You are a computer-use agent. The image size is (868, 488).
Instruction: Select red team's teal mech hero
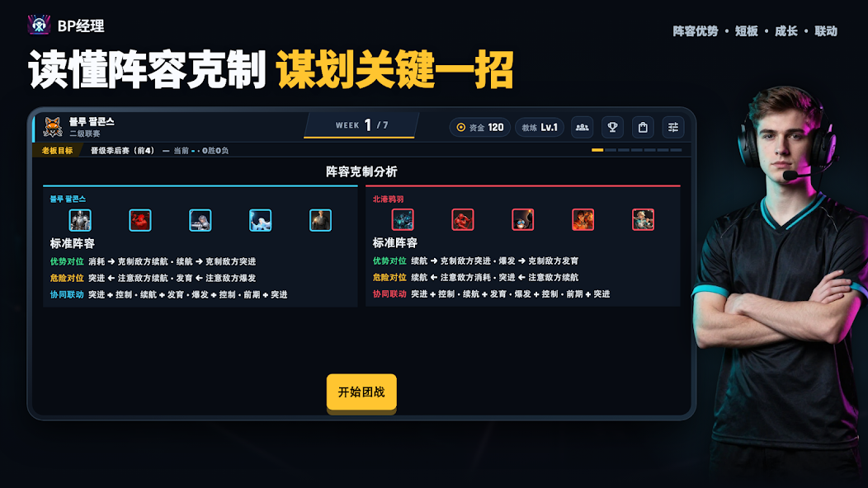(403, 219)
